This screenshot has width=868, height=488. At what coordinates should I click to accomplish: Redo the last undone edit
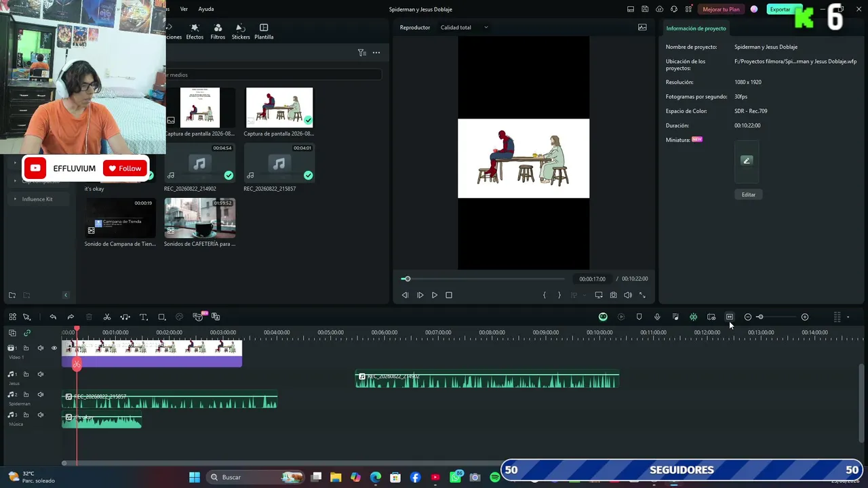pyautogui.click(x=71, y=317)
